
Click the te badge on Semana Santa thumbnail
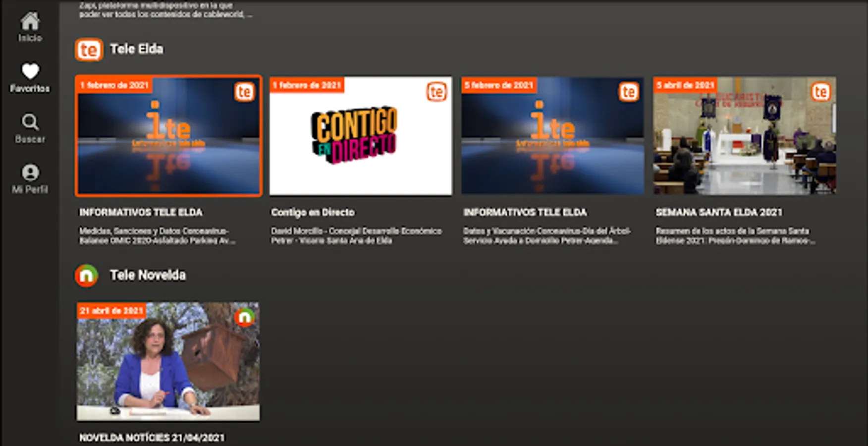point(821,92)
